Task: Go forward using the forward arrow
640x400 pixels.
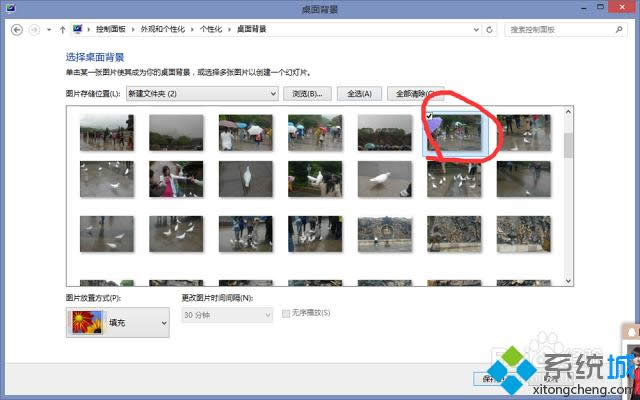Action: (35, 30)
